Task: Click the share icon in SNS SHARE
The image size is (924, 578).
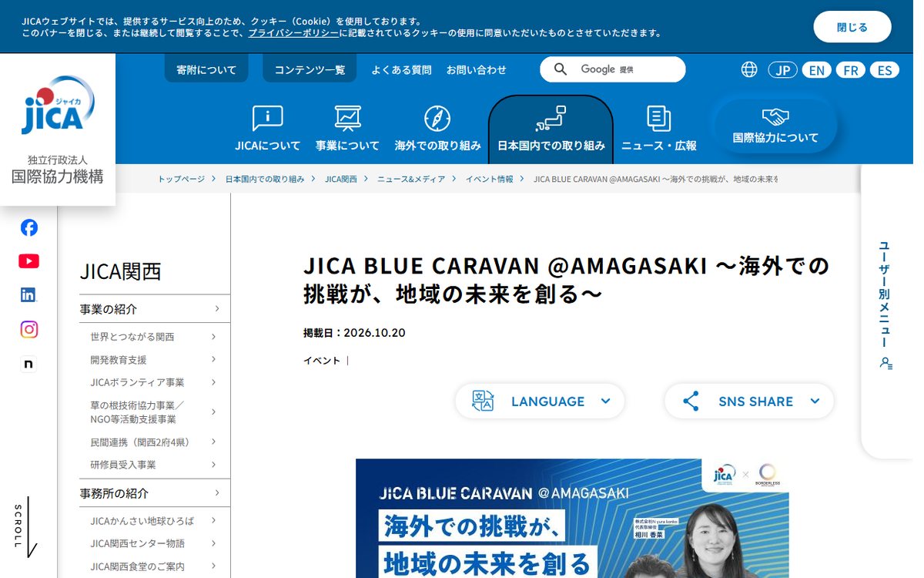Action: [x=691, y=401]
